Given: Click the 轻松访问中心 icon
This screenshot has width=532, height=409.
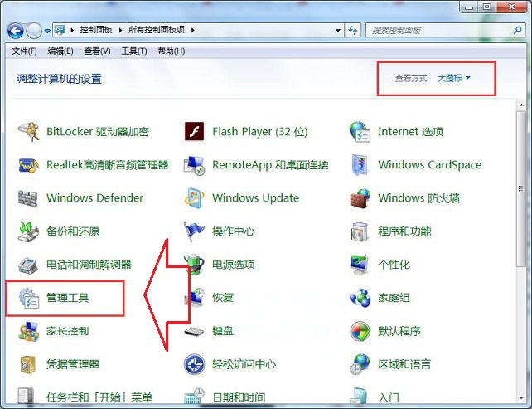Looking at the screenshot, I should 194,364.
